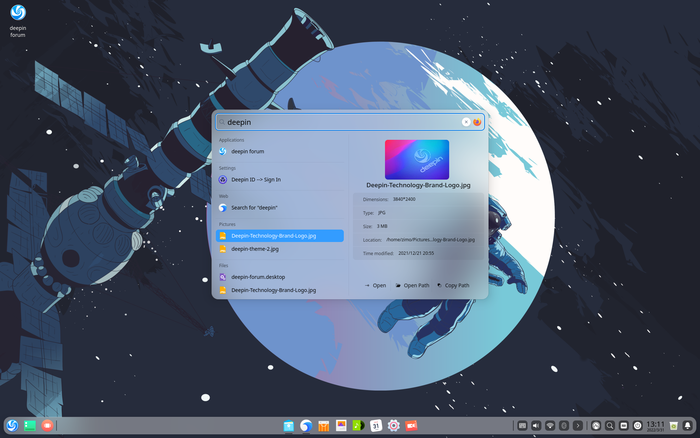This screenshot has height=438, width=700.
Task: Select the "Deepin ID --> Sign In" settings result
Action: [280, 179]
